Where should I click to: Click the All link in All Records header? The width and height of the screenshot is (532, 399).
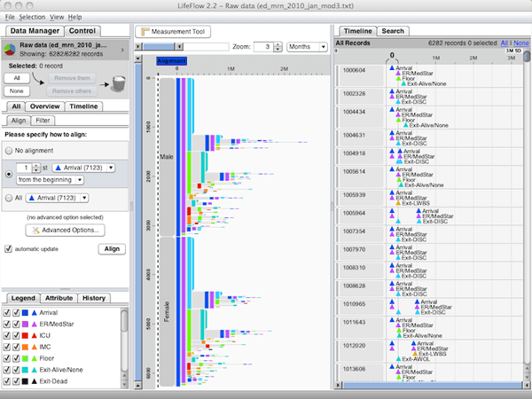point(505,43)
